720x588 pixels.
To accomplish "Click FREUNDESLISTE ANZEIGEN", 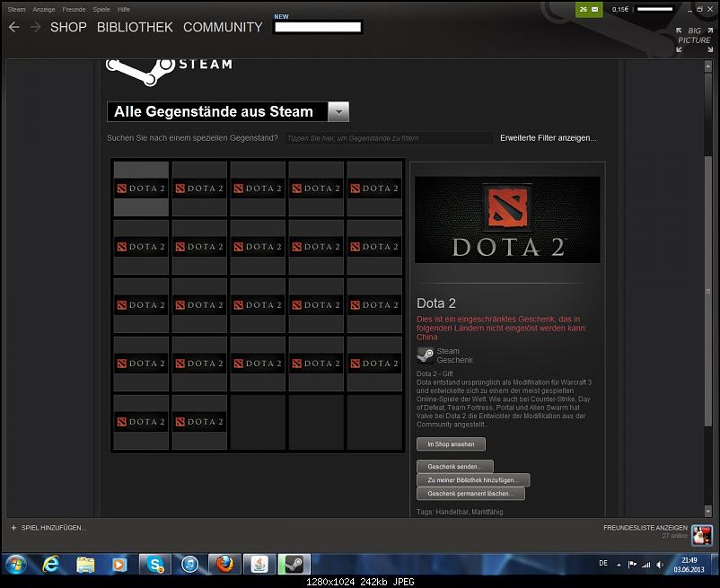I will 645,528.
